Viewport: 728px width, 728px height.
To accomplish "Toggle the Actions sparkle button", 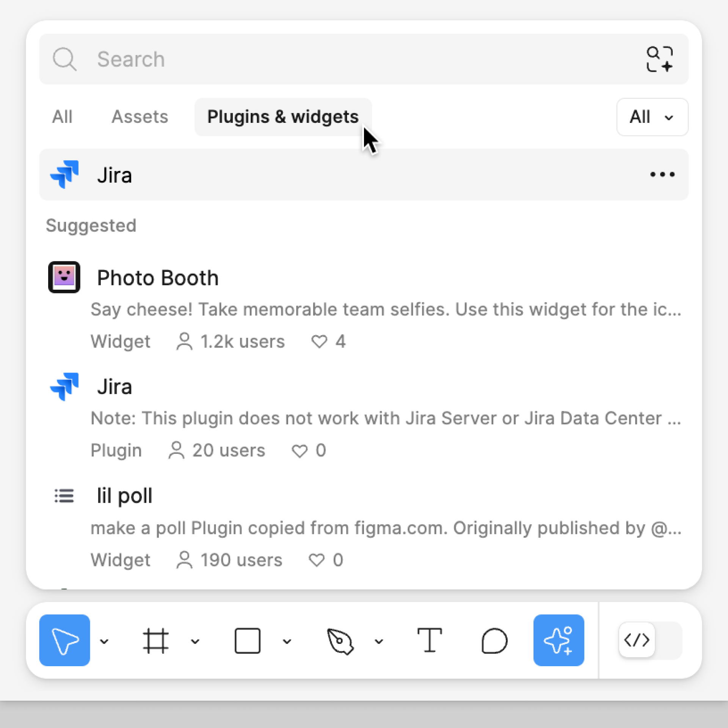I will pyautogui.click(x=559, y=640).
